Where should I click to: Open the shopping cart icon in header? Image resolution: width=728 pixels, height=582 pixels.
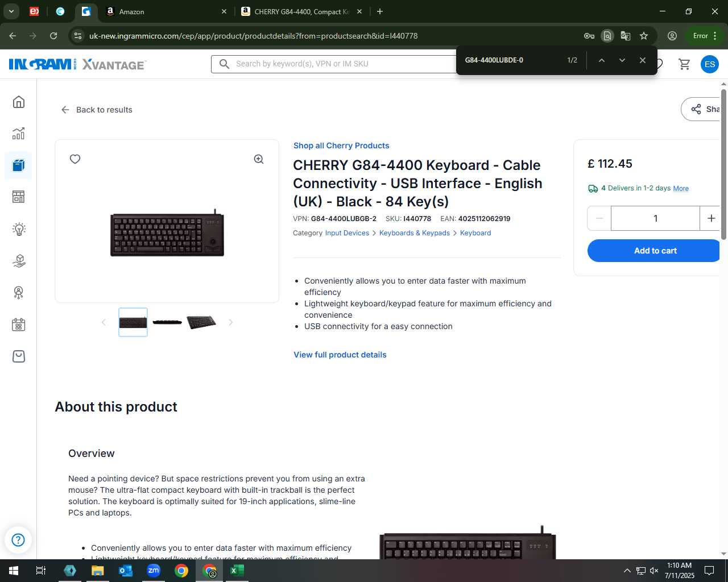click(x=684, y=64)
